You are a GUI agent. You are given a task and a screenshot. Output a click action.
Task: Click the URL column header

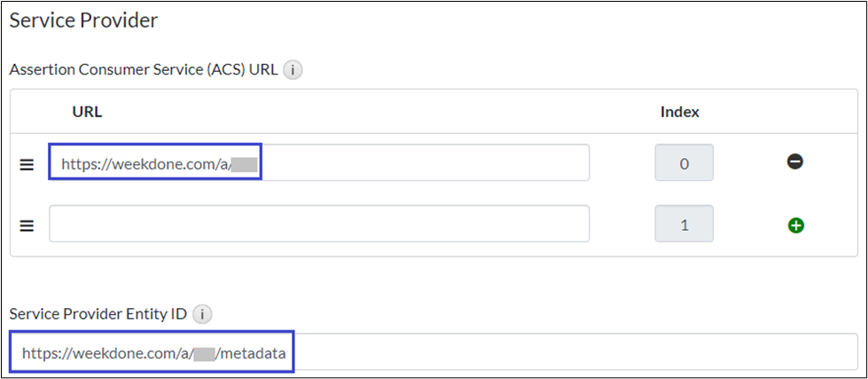click(87, 112)
